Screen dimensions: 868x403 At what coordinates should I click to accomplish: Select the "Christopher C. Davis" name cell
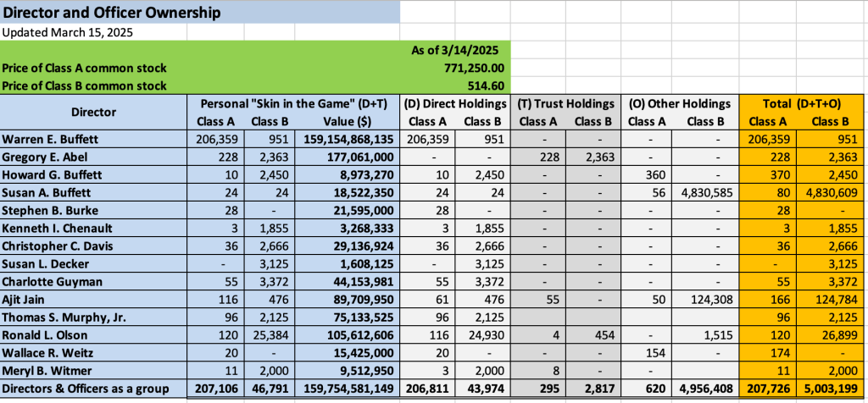pyautogui.click(x=93, y=246)
